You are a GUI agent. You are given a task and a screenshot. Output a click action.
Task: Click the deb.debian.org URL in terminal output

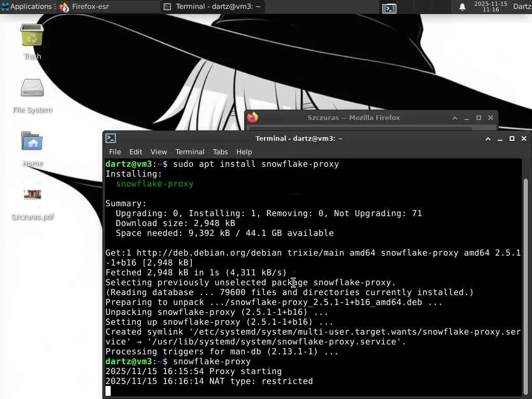coord(209,253)
